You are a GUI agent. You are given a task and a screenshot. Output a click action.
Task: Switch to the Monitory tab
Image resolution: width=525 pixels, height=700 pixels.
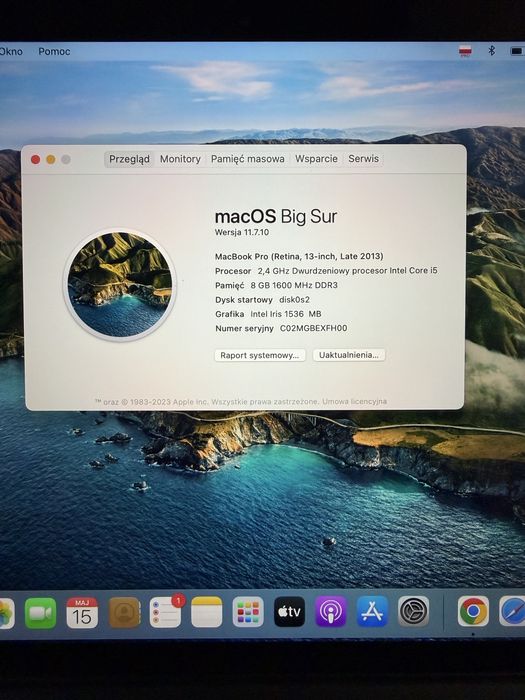click(x=180, y=159)
